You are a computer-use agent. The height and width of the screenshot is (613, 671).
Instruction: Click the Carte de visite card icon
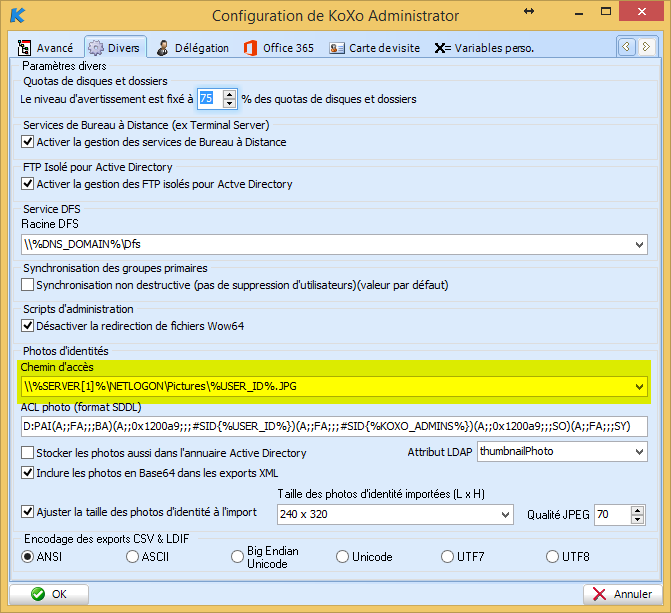click(x=337, y=48)
